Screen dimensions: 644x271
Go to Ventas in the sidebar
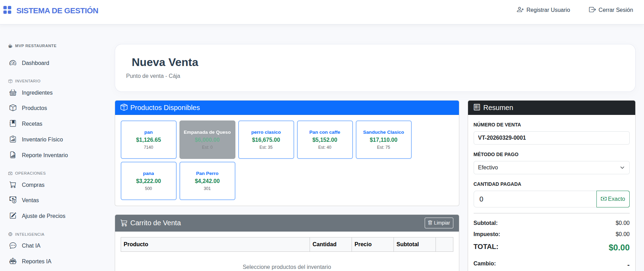[30, 200]
